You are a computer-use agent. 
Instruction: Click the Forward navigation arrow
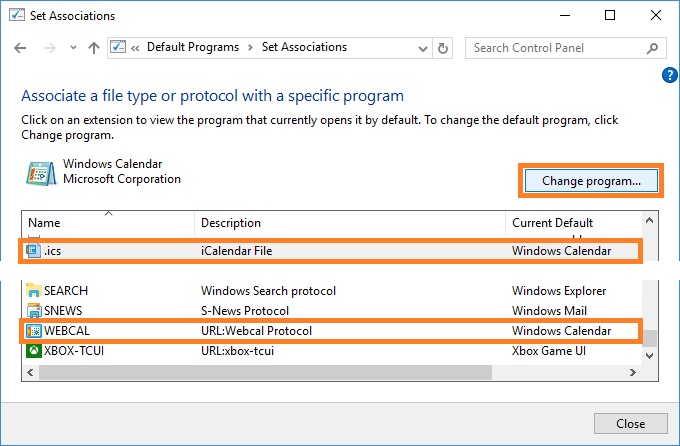click(x=49, y=48)
